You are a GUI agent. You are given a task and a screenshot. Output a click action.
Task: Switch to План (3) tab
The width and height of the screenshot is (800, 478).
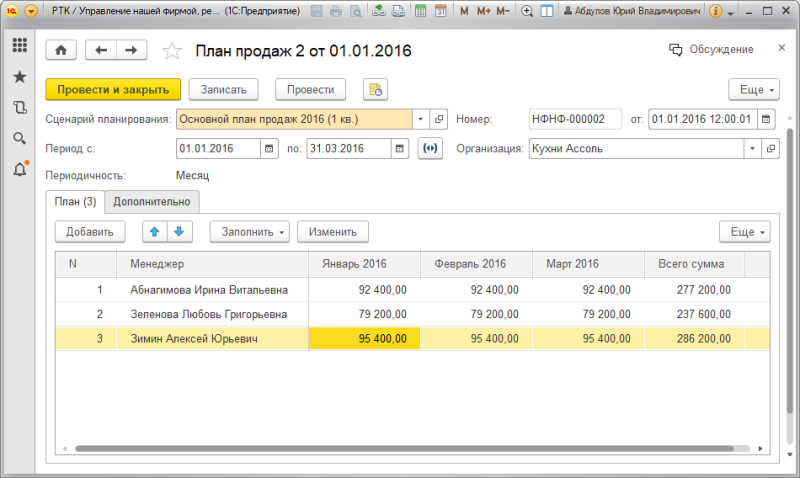coord(75,202)
